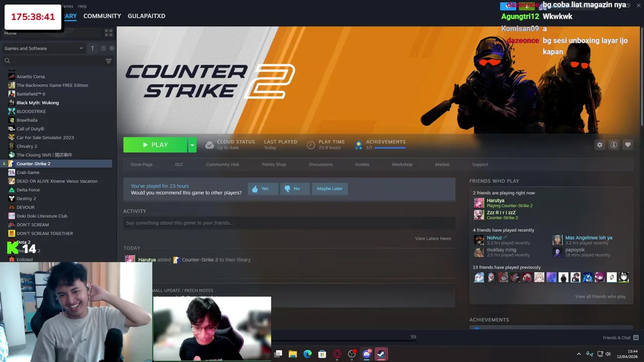
Task: Show game info via the info icon
Action: [x=614, y=145]
